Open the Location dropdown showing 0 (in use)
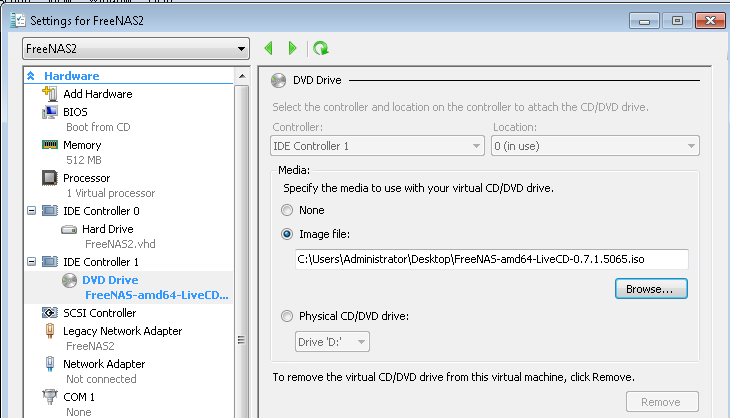Image resolution: width=730 pixels, height=418 pixels. (x=595, y=146)
